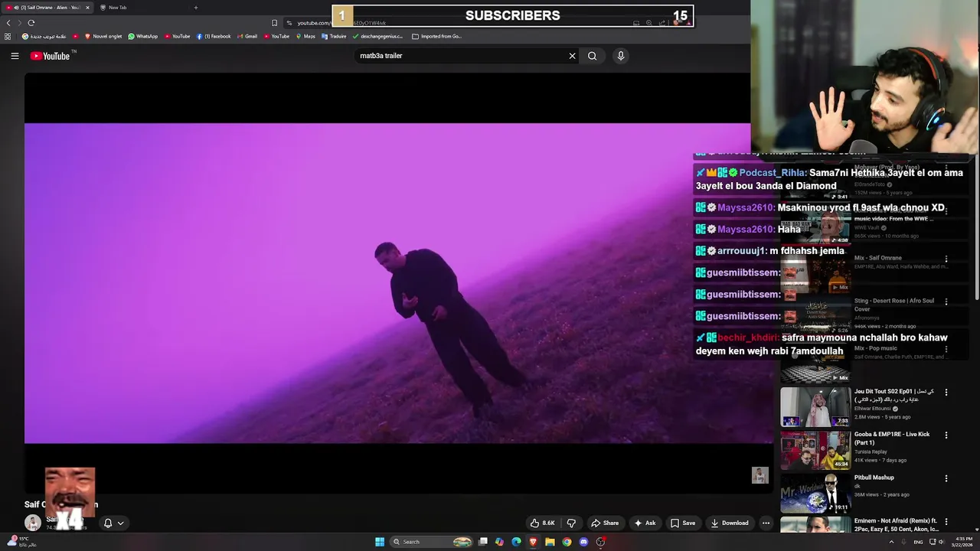Click the channel watermark on the player
Viewport: 980px width, 551px height.
click(759, 475)
